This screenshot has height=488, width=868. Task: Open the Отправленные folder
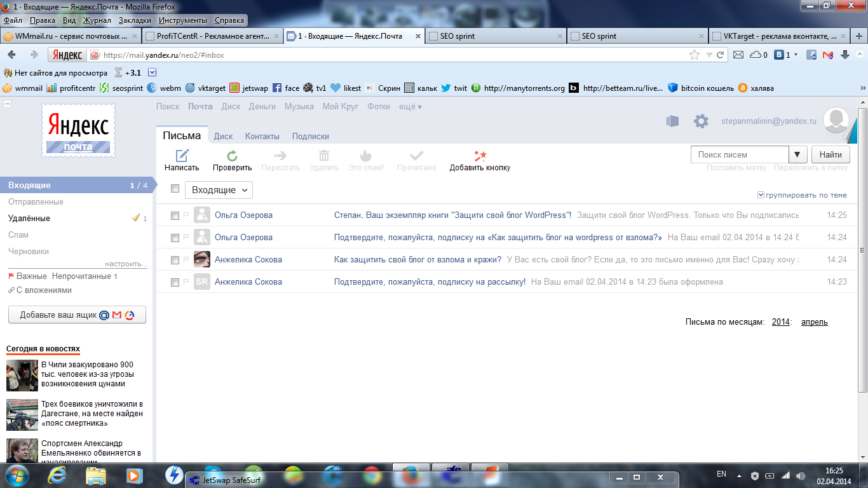click(36, 201)
